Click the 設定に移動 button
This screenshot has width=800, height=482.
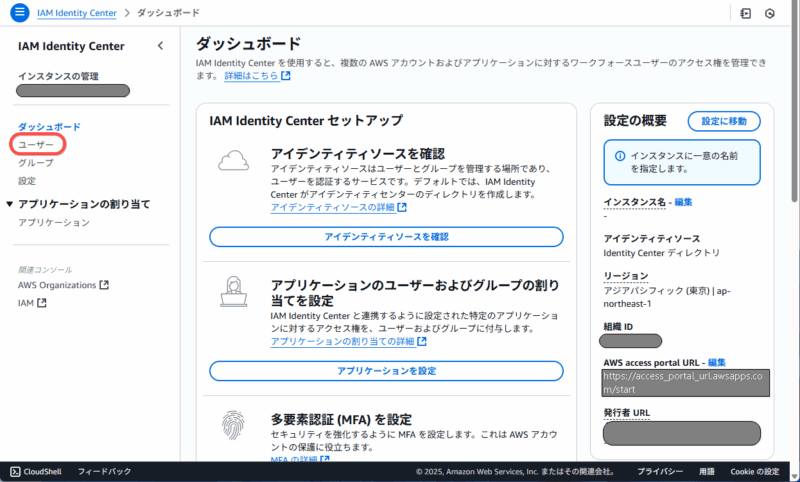click(x=724, y=121)
